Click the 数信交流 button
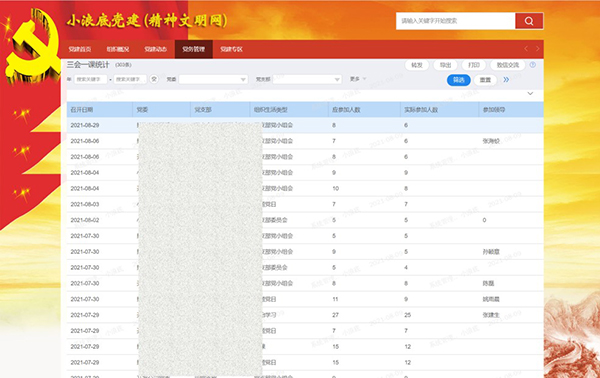Screen dimensions: 600x378 (508, 65)
